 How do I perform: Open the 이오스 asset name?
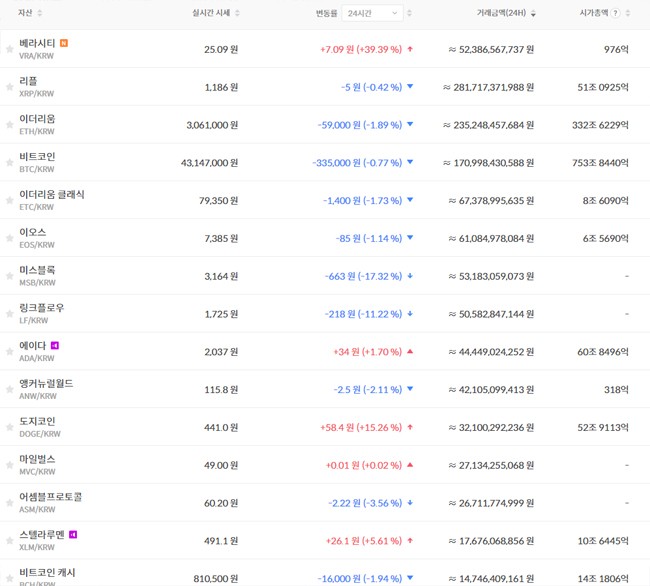coord(32,232)
